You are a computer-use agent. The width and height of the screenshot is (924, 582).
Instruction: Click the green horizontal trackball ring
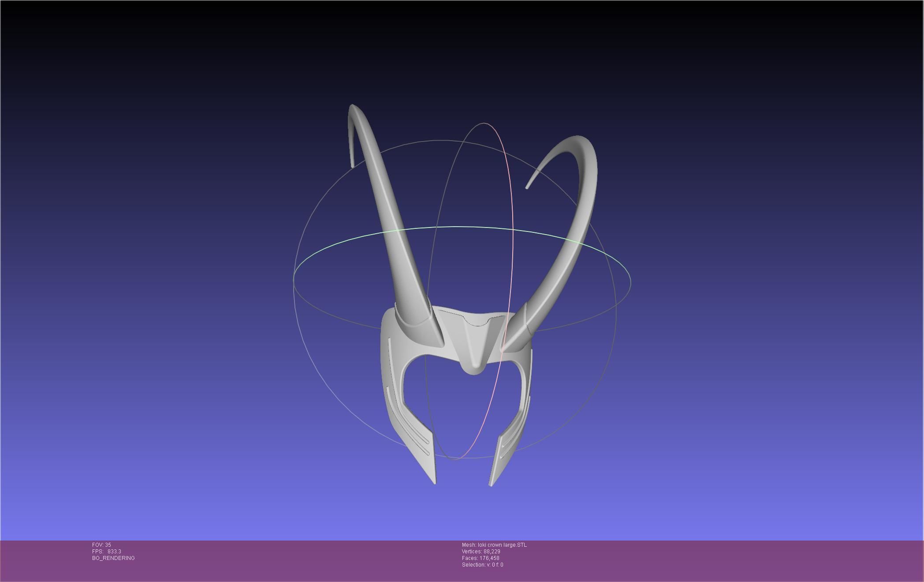[x=462, y=228]
